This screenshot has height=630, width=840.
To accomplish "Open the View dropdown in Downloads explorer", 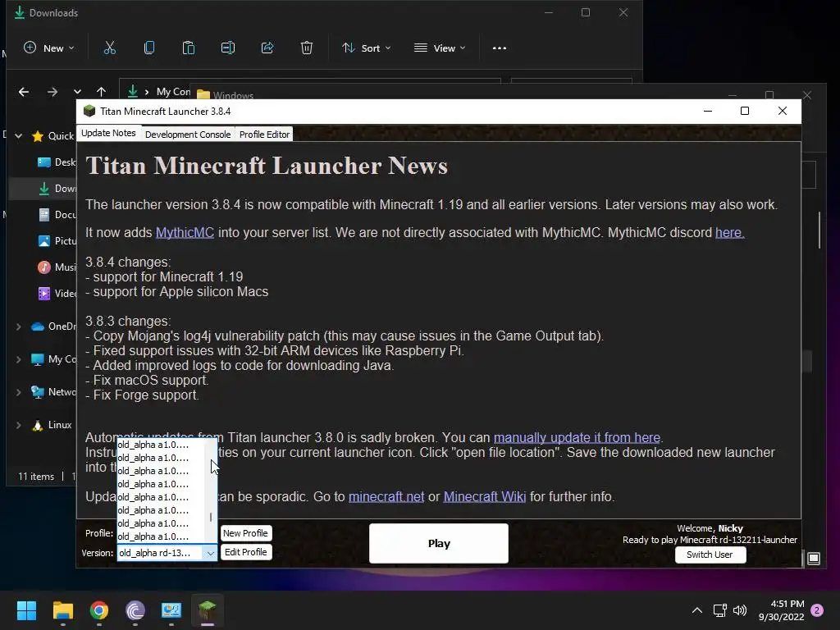I will [x=440, y=48].
